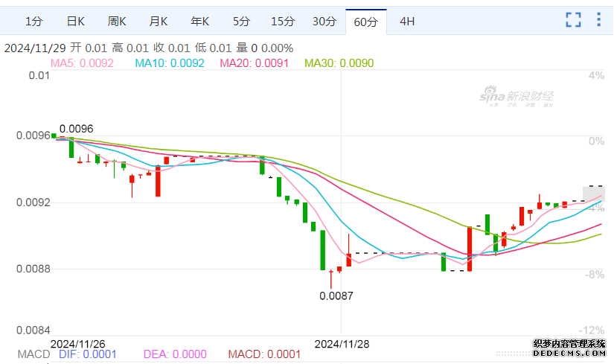614x364 pixels.
Task: Click the 2024/11/26 date axis label
Action: [x=78, y=344]
